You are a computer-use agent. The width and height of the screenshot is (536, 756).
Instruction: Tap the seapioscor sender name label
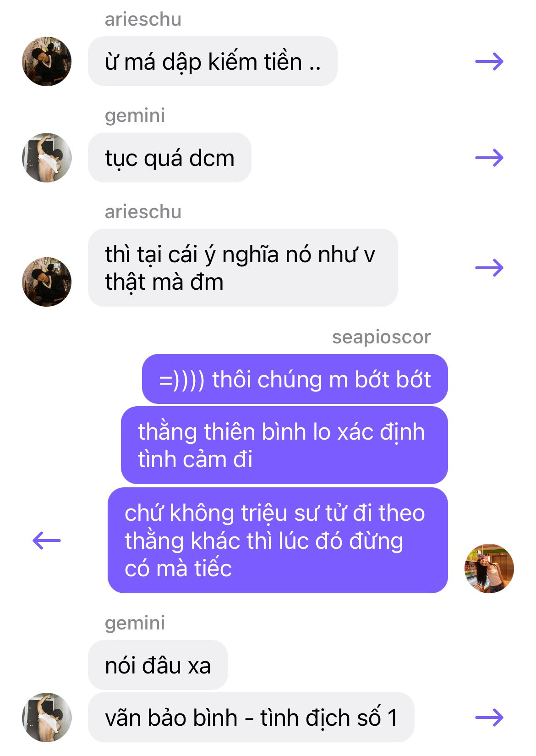pos(381,337)
